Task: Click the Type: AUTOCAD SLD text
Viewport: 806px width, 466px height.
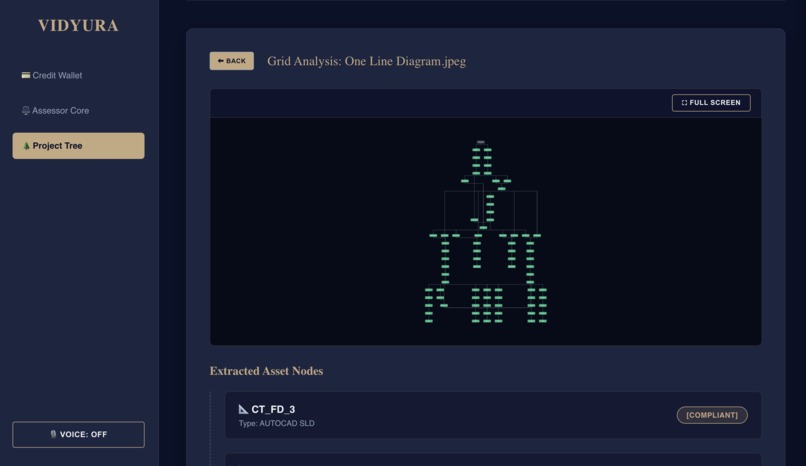Action: [x=277, y=423]
